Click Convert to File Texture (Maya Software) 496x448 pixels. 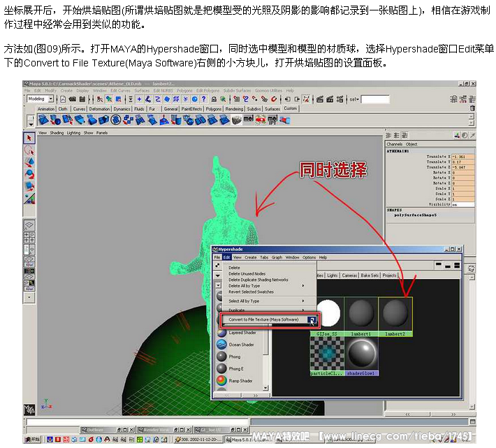(263, 319)
